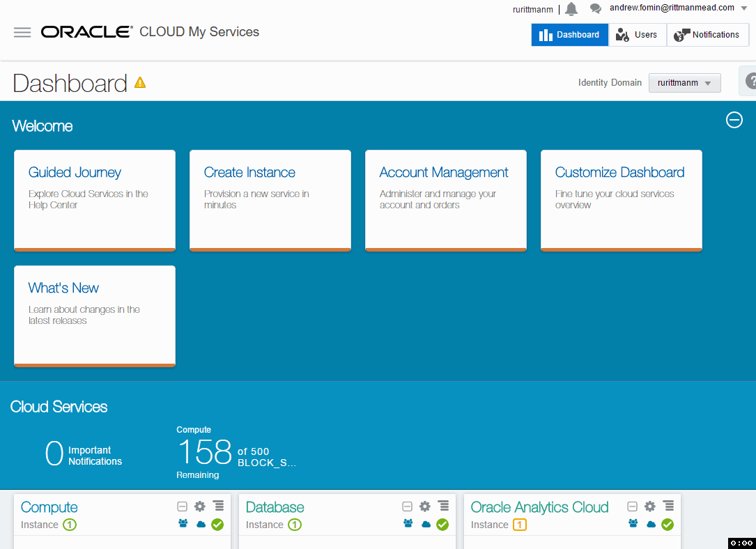Open the notification bell
This screenshot has width=756, height=549.
click(571, 8)
